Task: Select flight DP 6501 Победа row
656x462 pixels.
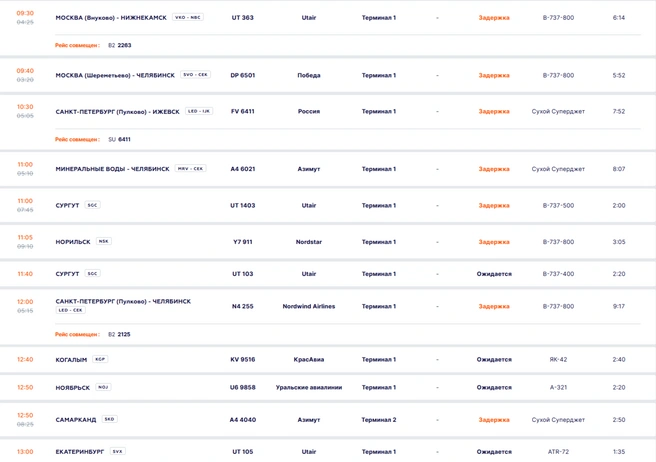Action: click(328, 75)
